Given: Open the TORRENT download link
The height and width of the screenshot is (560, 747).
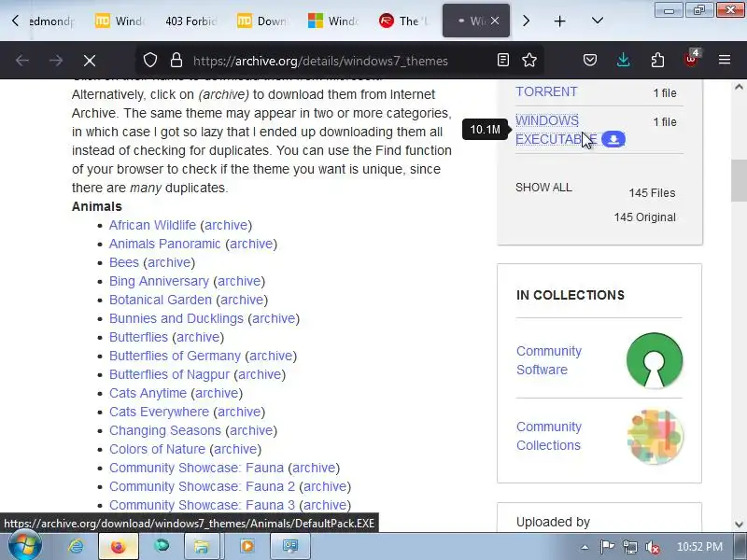Looking at the screenshot, I should point(546,91).
